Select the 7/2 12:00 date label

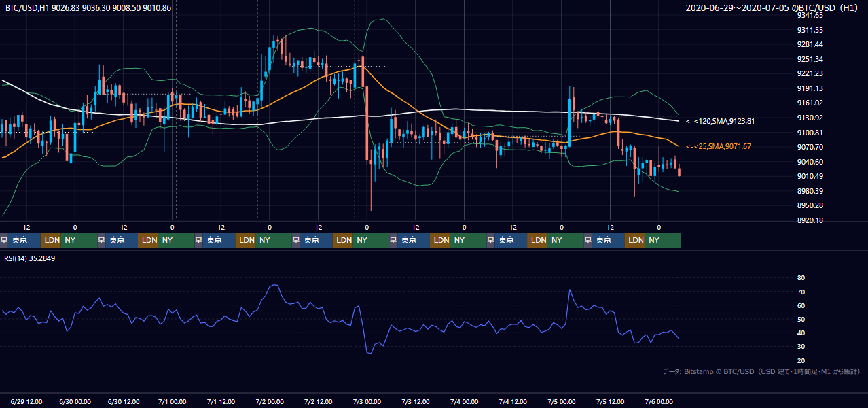point(319,401)
